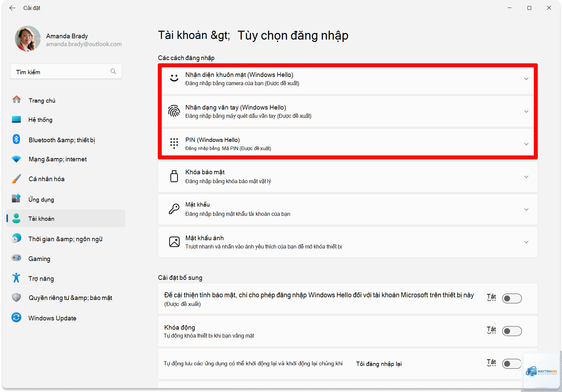562x392 pixels.
Task: Click Tài khoản breadcrumb in heading
Action: pos(183,35)
